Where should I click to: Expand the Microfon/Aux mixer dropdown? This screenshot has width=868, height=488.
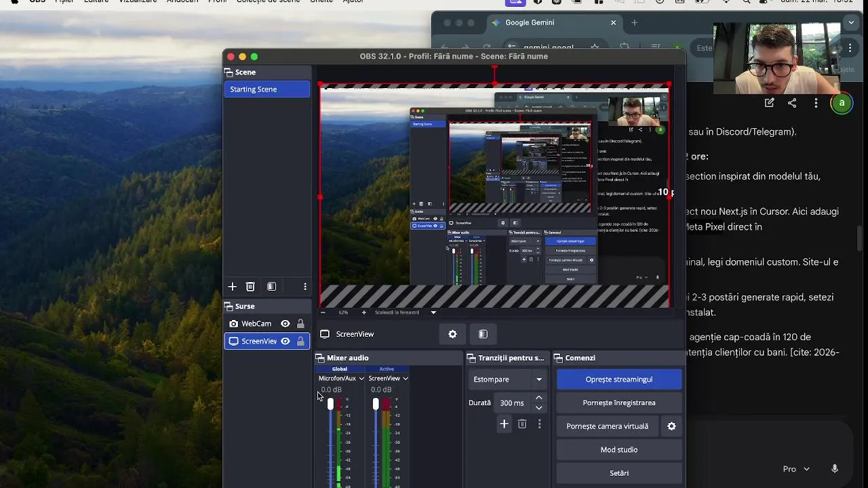pos(361,378)
